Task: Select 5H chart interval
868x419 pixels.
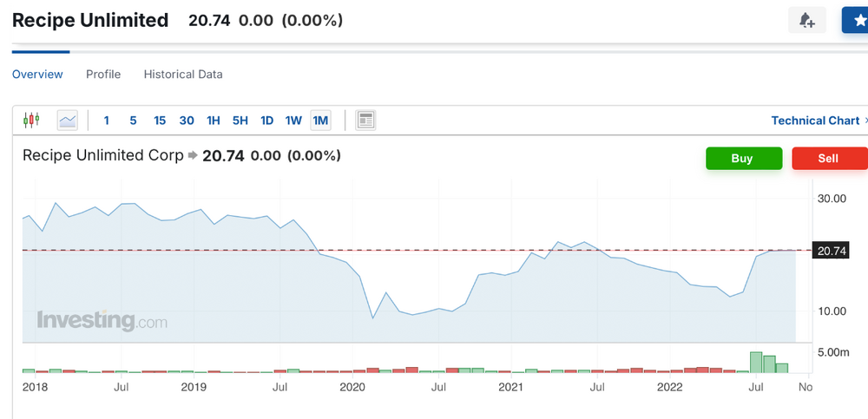Action: click(240, 120)
